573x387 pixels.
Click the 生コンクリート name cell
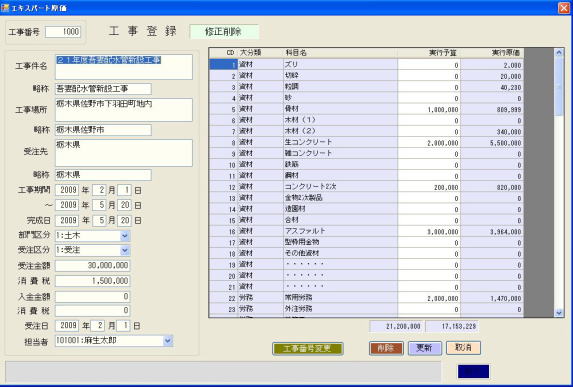click(x=340, y=143)
